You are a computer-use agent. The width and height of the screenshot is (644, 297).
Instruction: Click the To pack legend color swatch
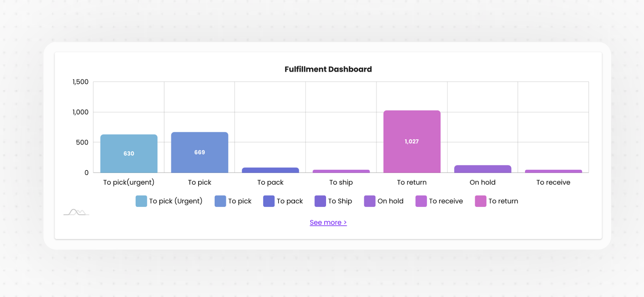point(269,201)
